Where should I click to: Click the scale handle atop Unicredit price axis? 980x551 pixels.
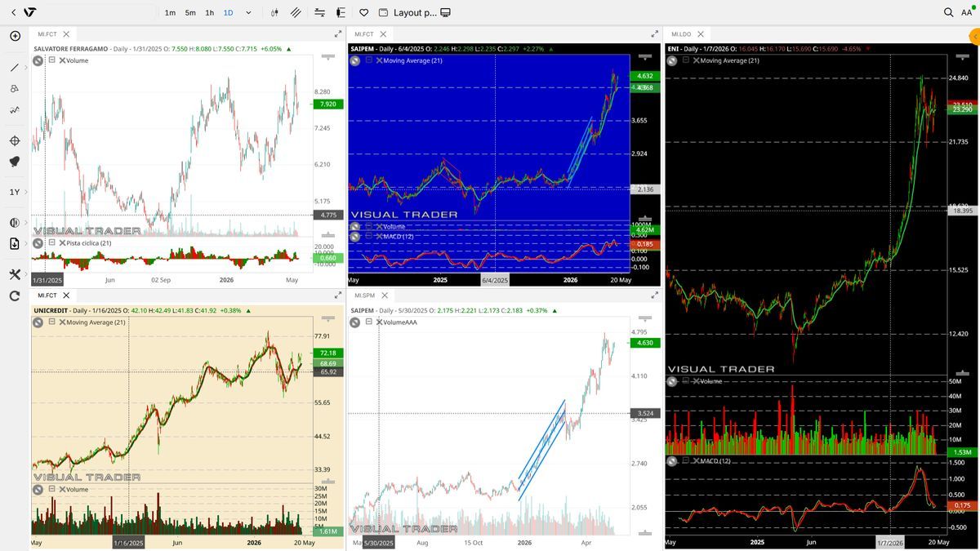[328, 318]
